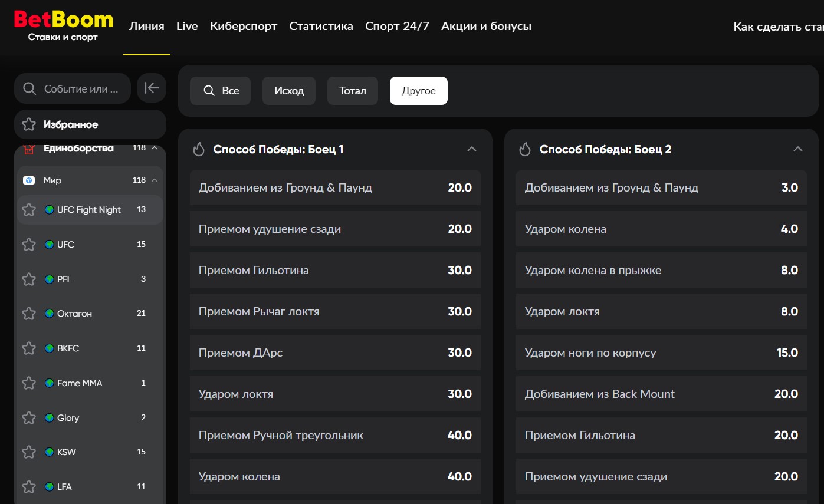Screen dimensions: 824x504
Task: Bet Боец 1 Ударом колена 40.0
Action: click(335, 476)
